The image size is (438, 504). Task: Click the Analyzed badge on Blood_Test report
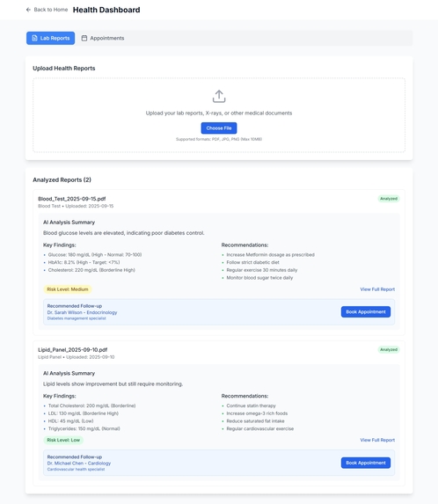point(389,199)
